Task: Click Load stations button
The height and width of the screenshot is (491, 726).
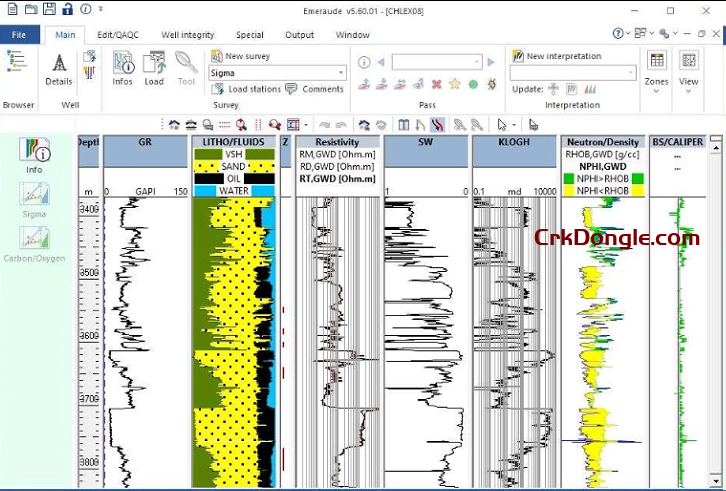Action: (x=246, y=89)
